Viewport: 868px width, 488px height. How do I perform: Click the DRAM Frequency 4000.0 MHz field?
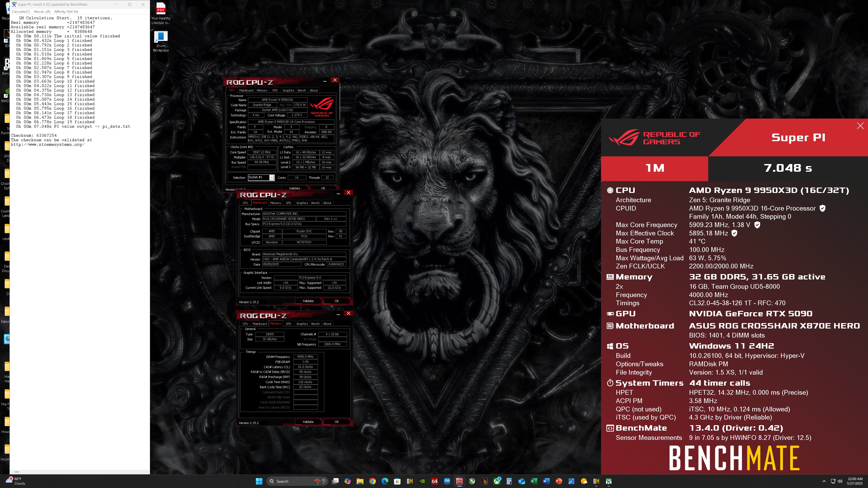pos(305,357)
